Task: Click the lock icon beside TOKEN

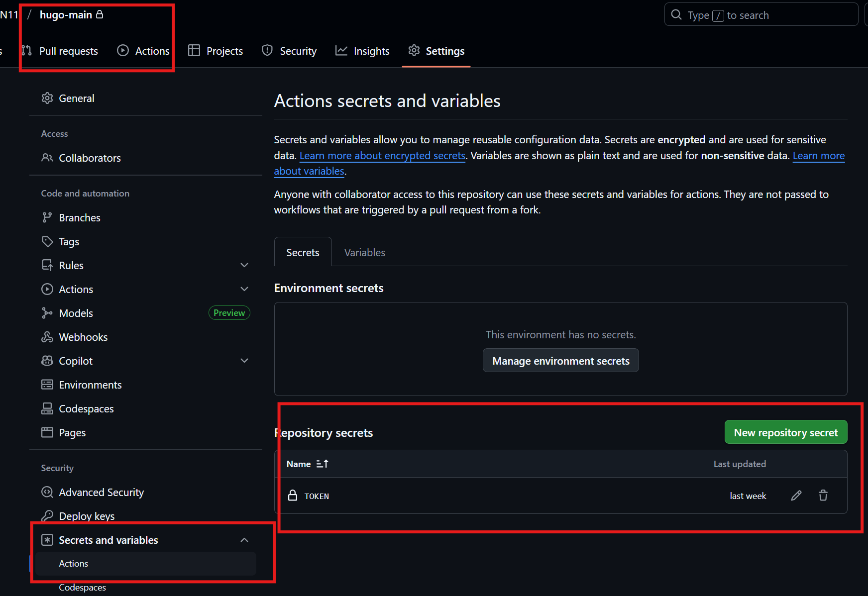Action: (x=293, y=496)
